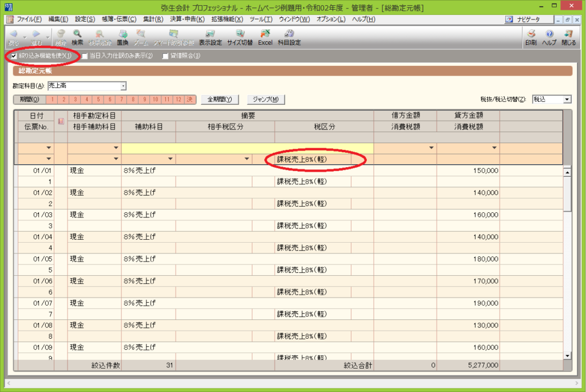Open 科目設定 account settings
Viewport: 586px width, 392px height.
coord(289,37)
